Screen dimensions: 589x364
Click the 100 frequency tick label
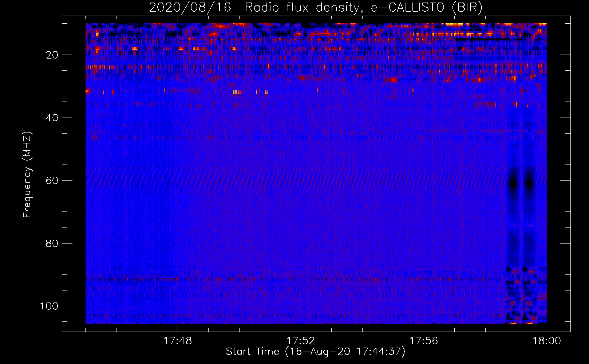click(49, 306)
